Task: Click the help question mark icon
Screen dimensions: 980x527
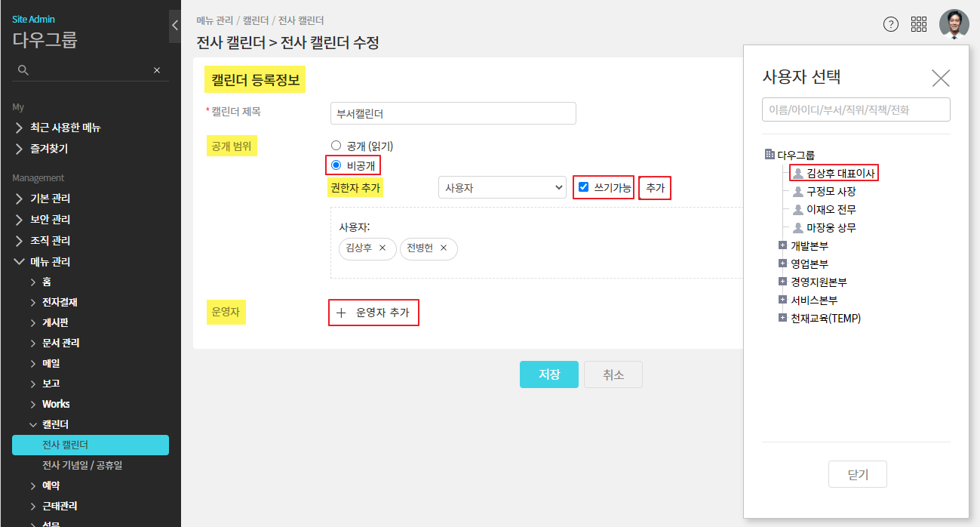Action: 891,24
